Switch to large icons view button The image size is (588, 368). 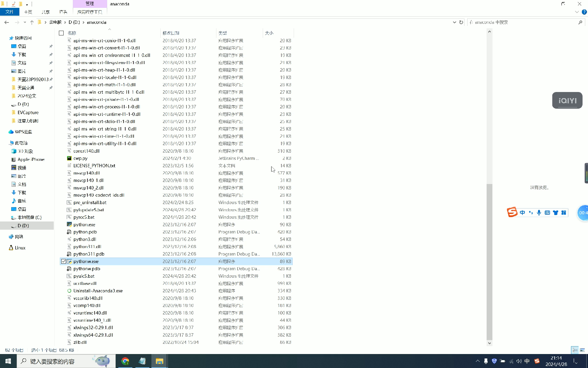(583, 350)
